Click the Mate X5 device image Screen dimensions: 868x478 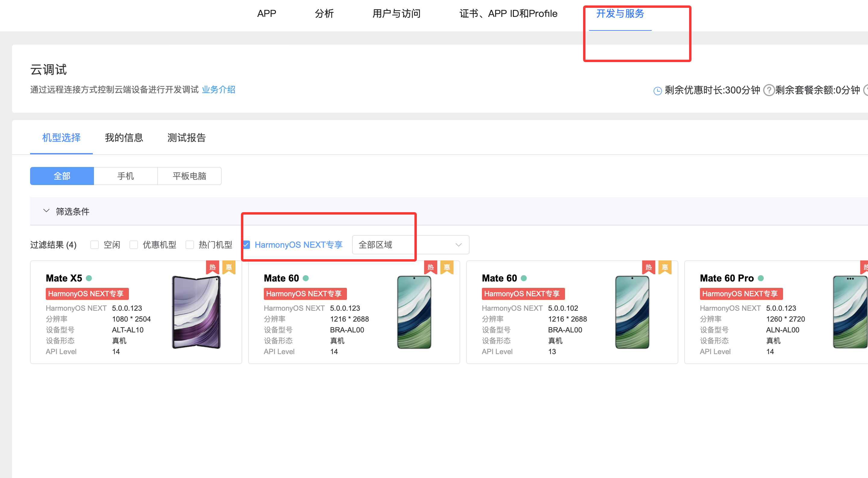[196, 312]
